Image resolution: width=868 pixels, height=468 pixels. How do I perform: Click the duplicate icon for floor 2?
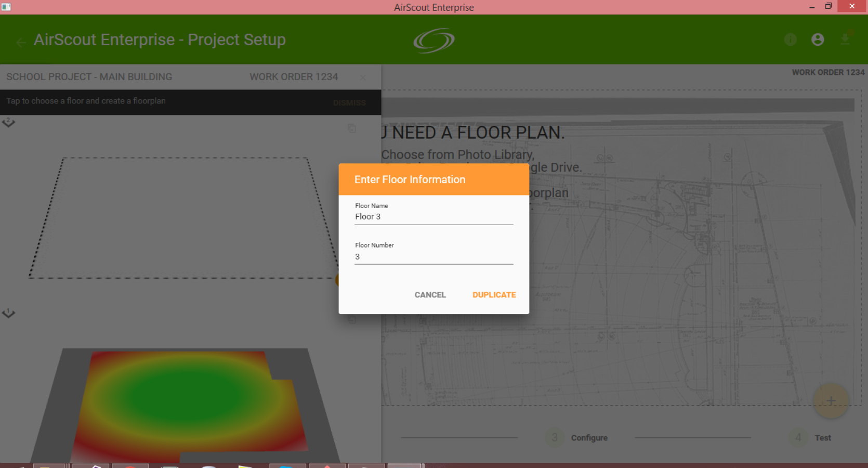352,128
